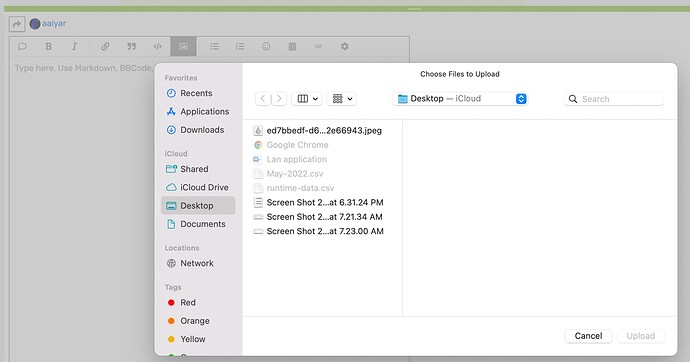
Task: Open the Desktop — iCloud location popup
Action: [460, 99]
